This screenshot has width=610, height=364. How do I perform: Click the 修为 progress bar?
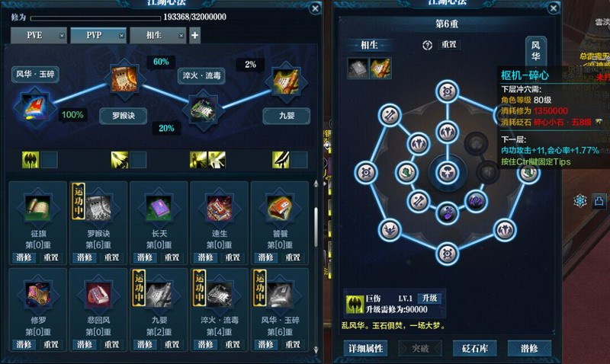pos(95,18)
